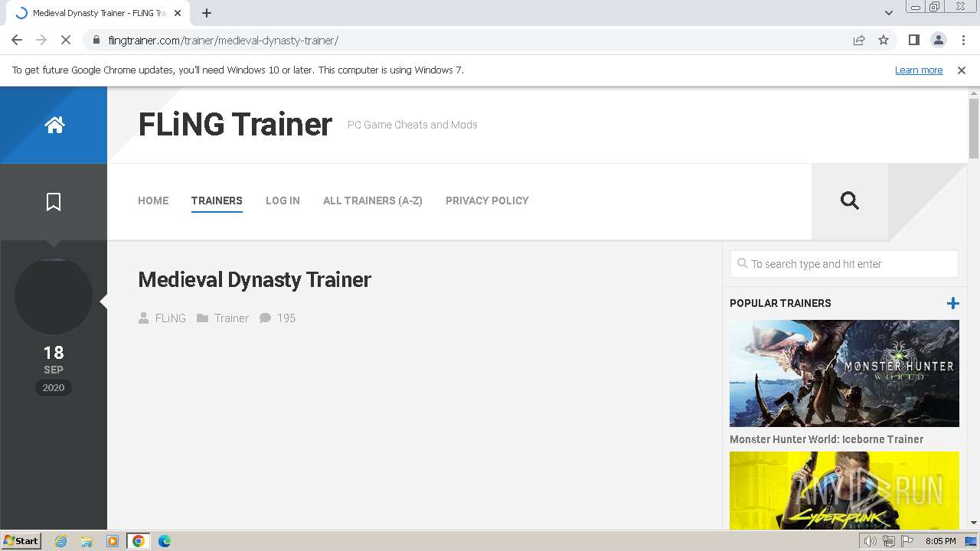Stop loading the page

pyautogui.click(x=66, y=40)
